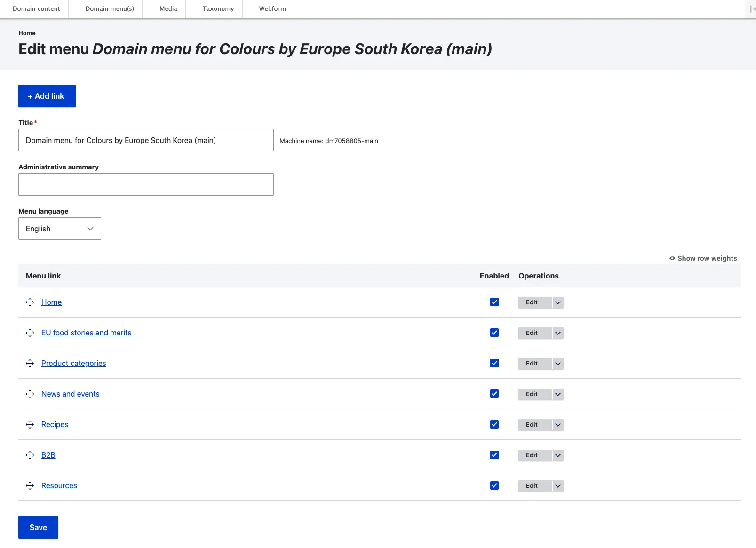The width and height of the screenshot is (756, 548).
Task: Open the Taxonomy tab
Action: pos(218,8)
